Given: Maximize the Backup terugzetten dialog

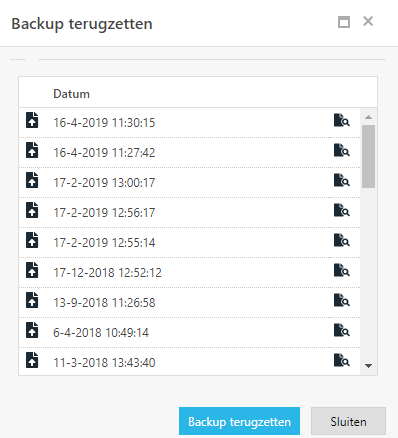Looking at the screenshot, I should (x=344, y=22).
